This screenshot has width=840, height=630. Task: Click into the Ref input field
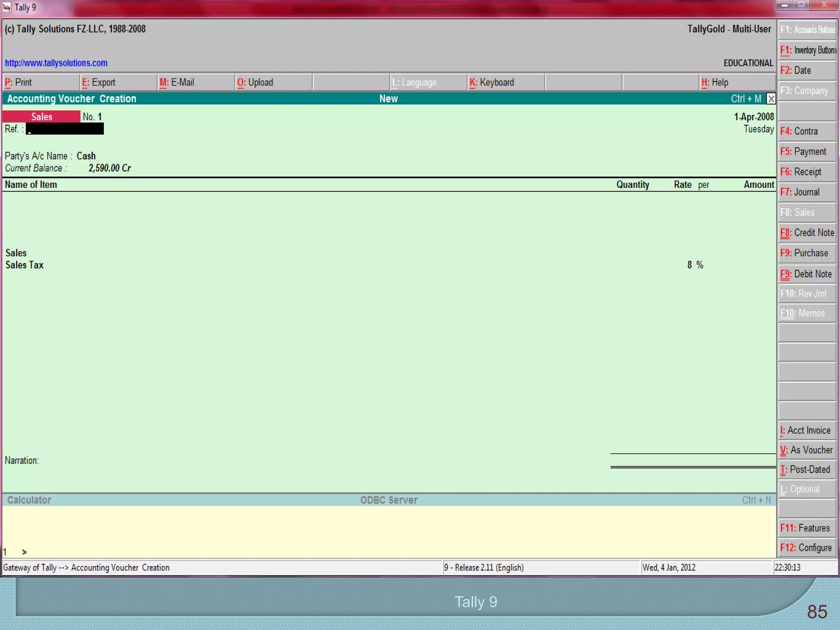pyautogui.click(x=65, y=129)
